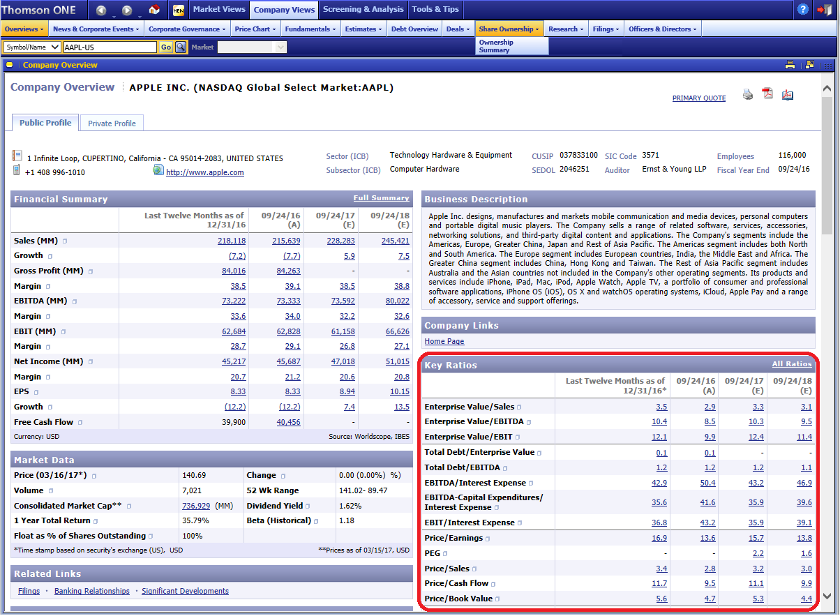The width and height of the screenshot is (840, 616).
Task: Open the PDF report book icon
Action: pyautogui.click(x=788, y=94)
